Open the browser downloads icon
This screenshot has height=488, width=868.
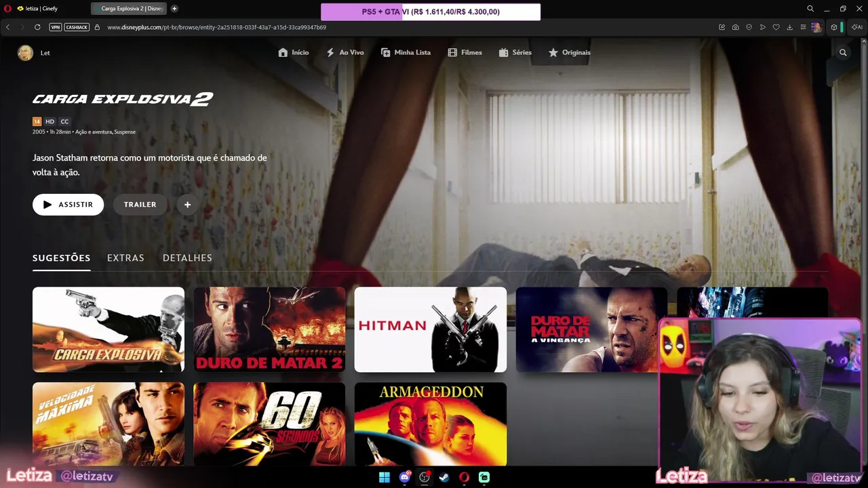coord(789,27)
